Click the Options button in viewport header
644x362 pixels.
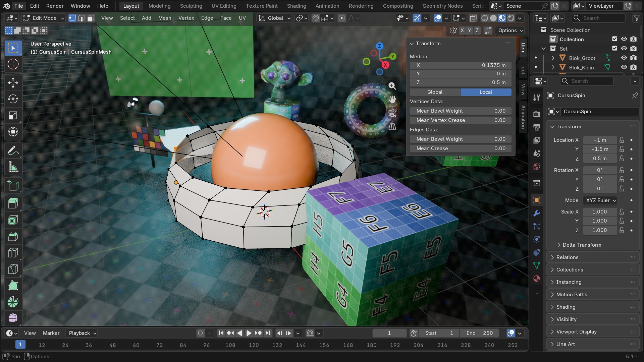[510, 31]
